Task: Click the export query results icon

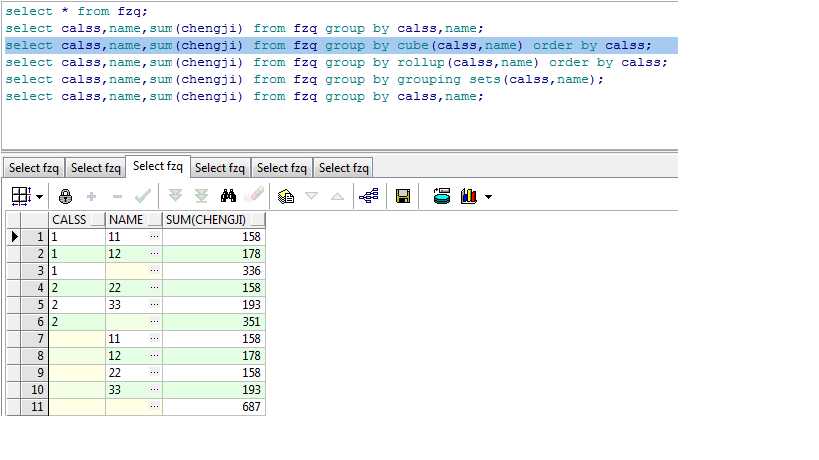Action: tap(286, 196)
